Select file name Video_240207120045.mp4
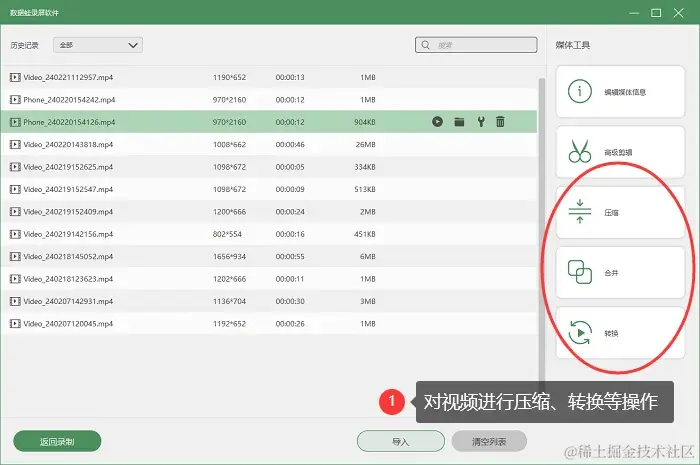Viewport: 700px width, 465px height. coord(68,324)
